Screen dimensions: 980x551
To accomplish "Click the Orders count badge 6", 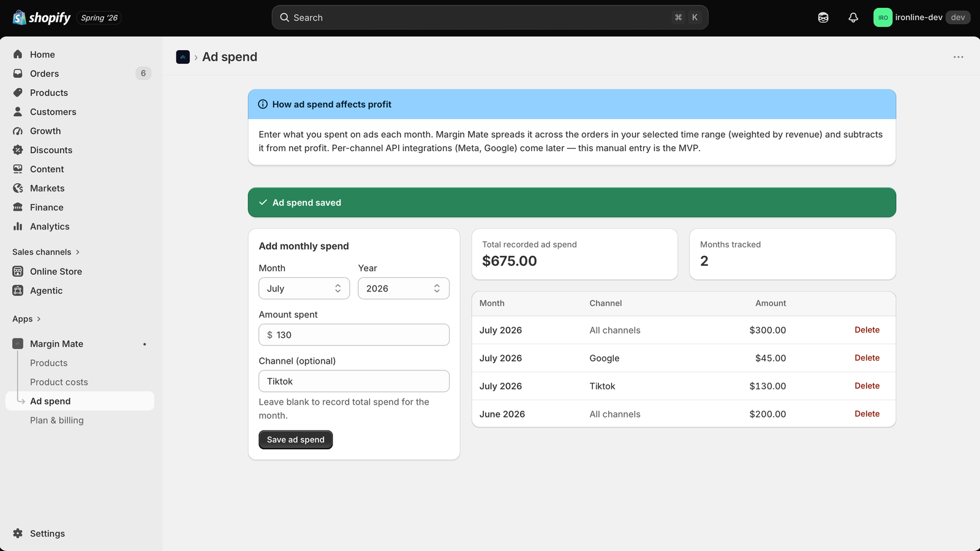I will pos(143,73).
